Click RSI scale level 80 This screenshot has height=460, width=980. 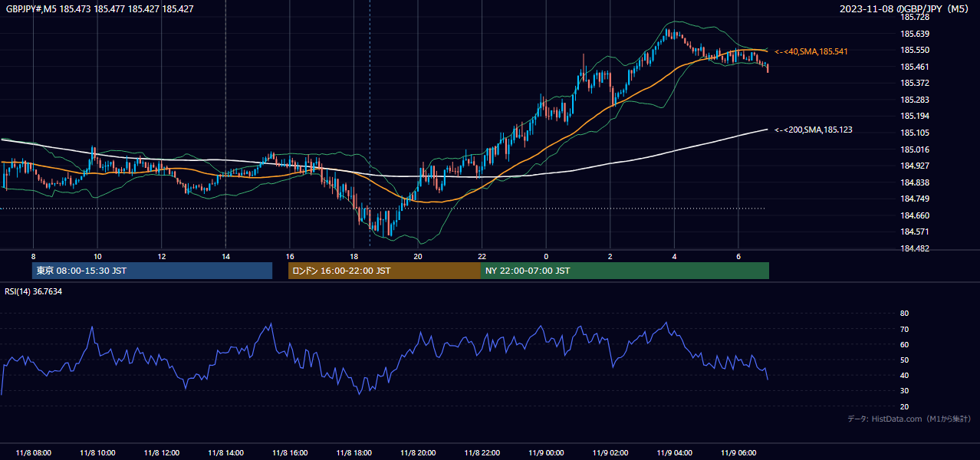pyautogui.click(x=904, y=314)
